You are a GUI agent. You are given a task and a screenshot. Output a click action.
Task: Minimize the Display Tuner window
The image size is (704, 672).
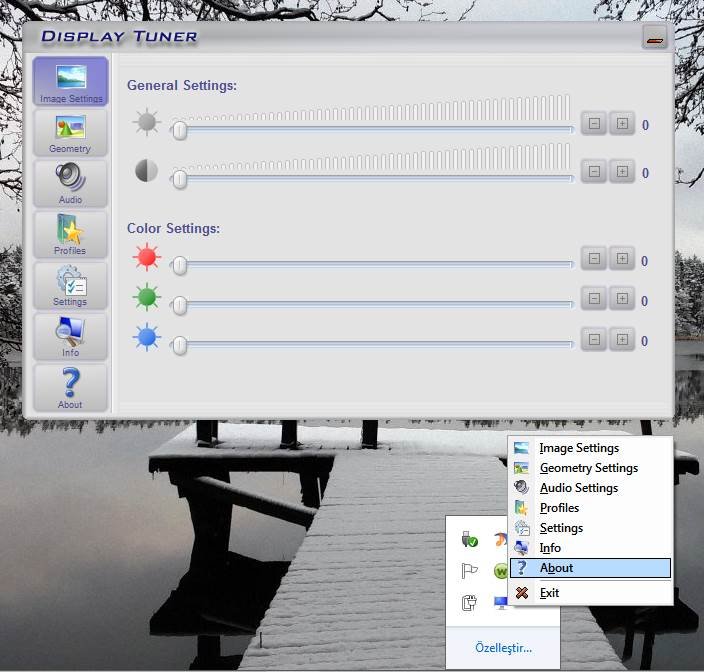click(x=655, y=37)
